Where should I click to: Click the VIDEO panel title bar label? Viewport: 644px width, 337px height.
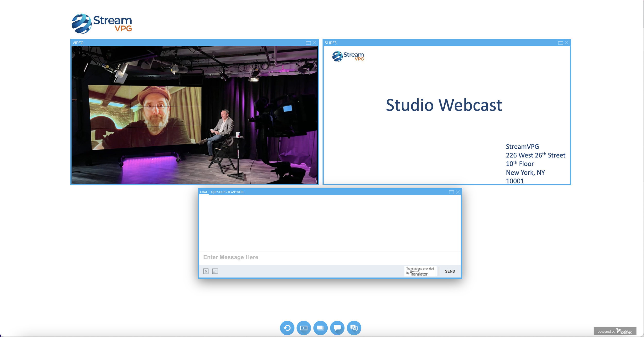(78, 43)
